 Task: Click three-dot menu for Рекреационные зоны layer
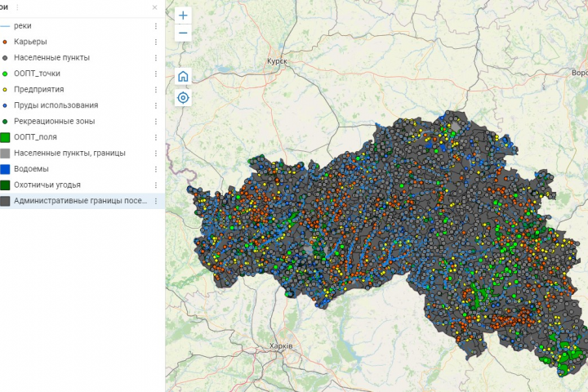[x=155, y=122]
